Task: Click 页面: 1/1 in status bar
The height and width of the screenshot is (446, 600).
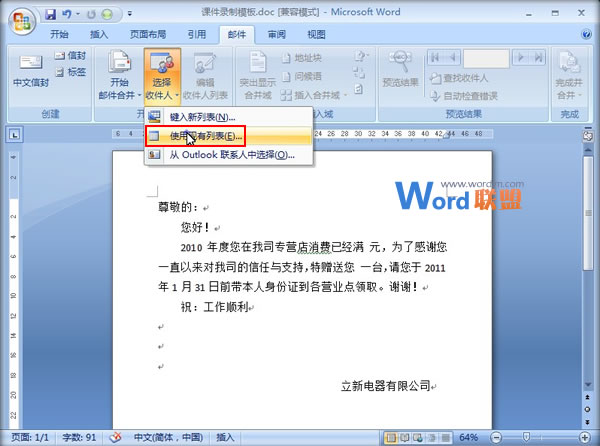Action: click(30, 438)
